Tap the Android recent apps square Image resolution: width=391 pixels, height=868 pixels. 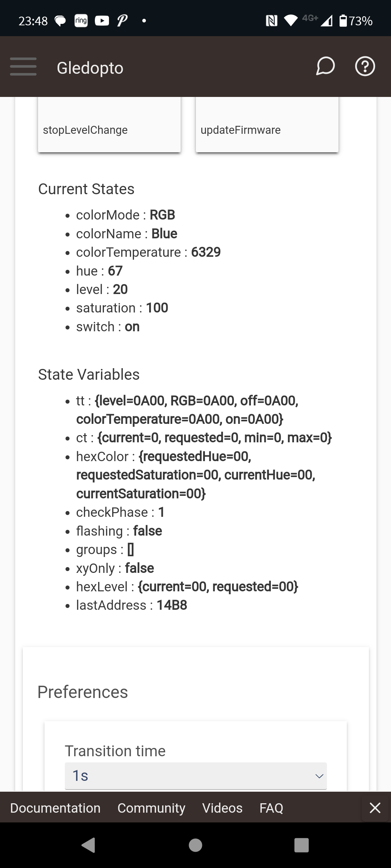click(302, 845)
